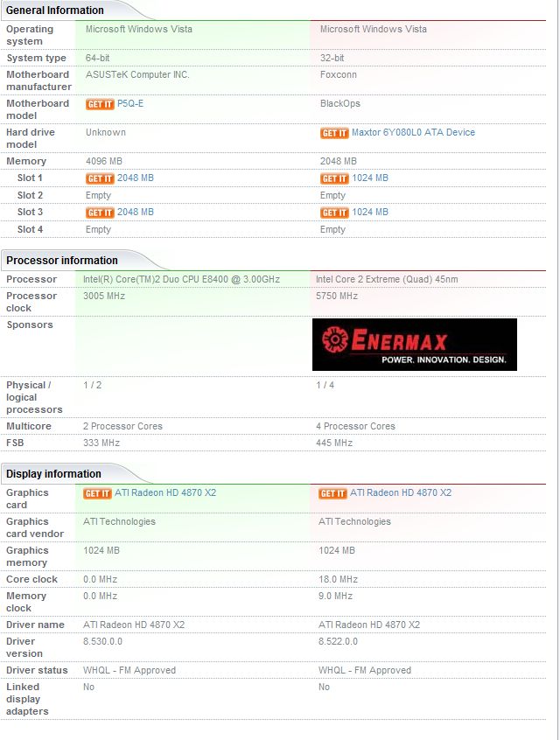This screenshot has height=740, width=560.
Task: Open the Maxtor 6Y080L0 ATA Device link
Action: 413,132
